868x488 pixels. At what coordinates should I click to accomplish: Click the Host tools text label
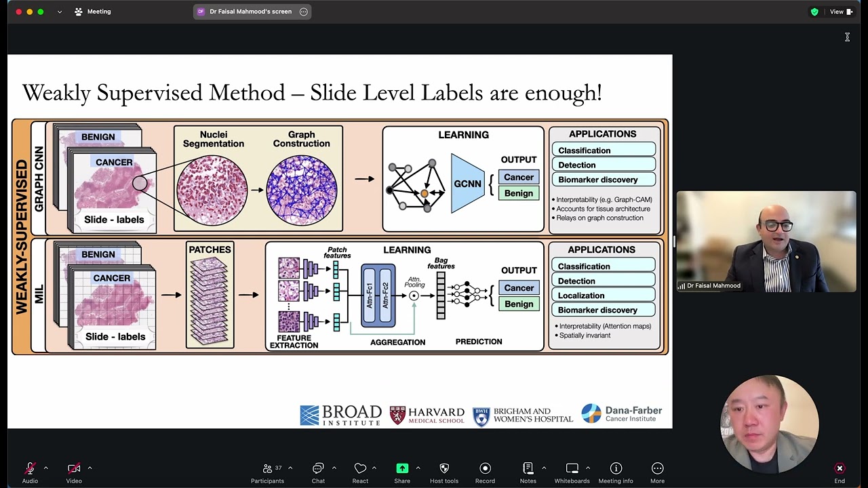pyautogui.click(x=444, y=481)
